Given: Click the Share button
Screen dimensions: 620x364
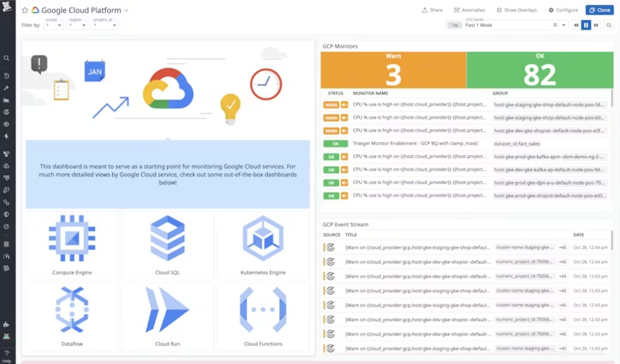Looking at the screenshot, I should click(432, 10).
